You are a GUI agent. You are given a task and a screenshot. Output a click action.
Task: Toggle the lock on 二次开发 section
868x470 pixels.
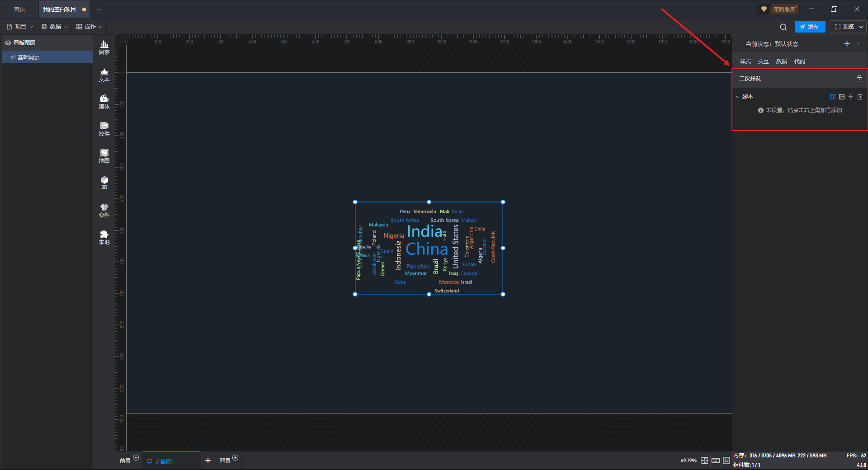[x=859, y=78]
